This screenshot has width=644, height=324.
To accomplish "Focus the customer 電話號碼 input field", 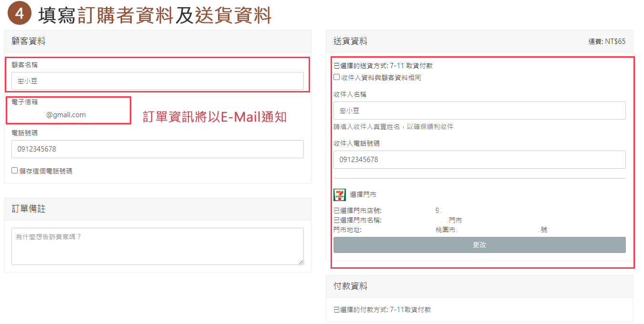I will coord(157,149).
